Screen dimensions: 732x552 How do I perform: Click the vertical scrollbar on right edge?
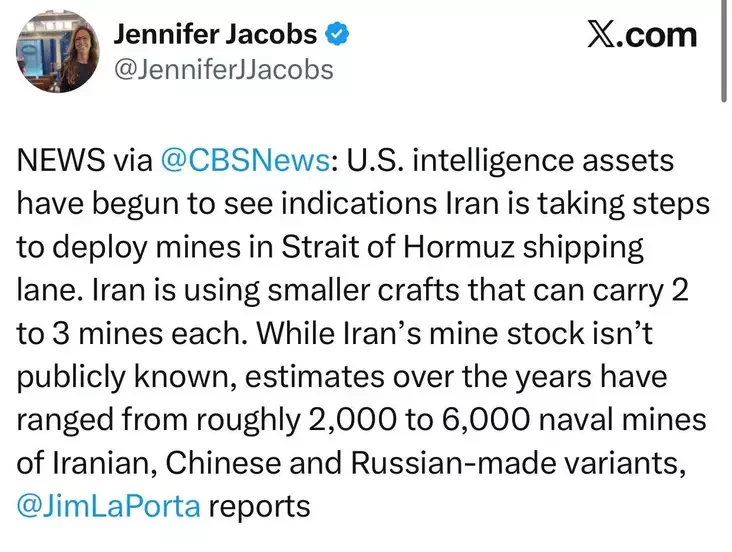(724, 50)
